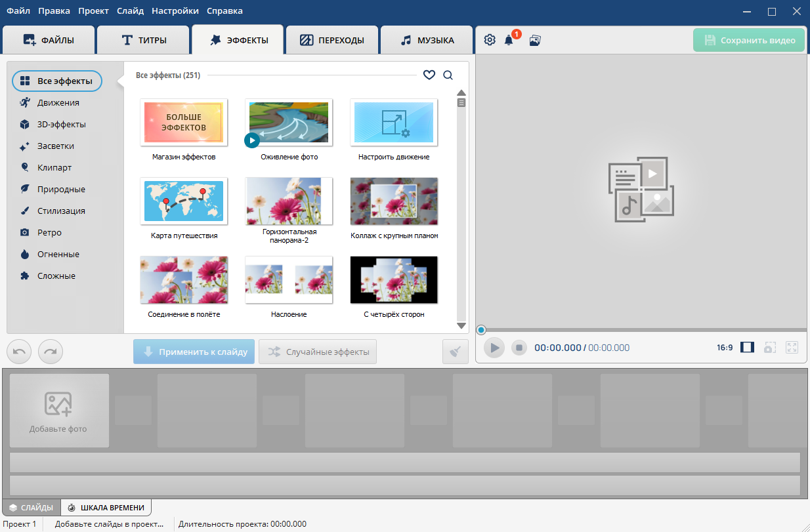Viewport: 810px width, 532px height.
Task: Take a snapshot with camera icon
Action: pos(770,348)
